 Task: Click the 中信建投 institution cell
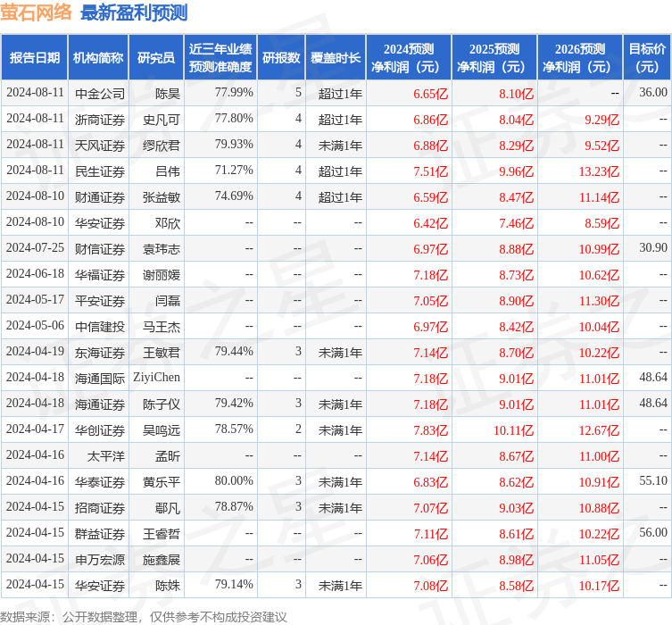pyautogui.click(x=100, y=327)
